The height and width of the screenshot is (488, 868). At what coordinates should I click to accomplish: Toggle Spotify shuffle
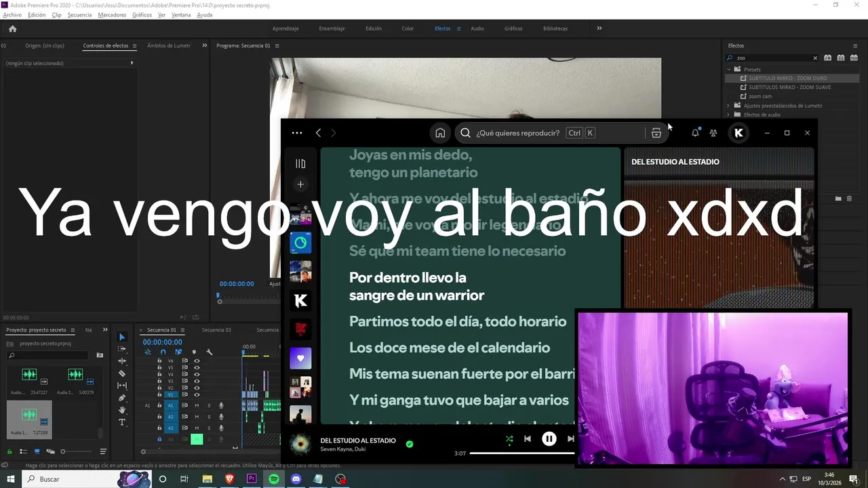(x=509, y=439)
